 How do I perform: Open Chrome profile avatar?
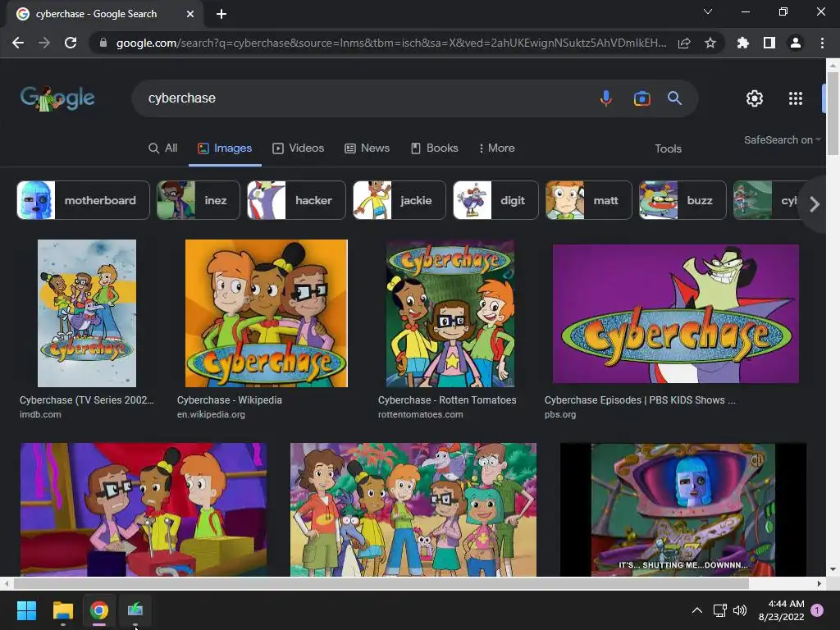coord(796,43)
